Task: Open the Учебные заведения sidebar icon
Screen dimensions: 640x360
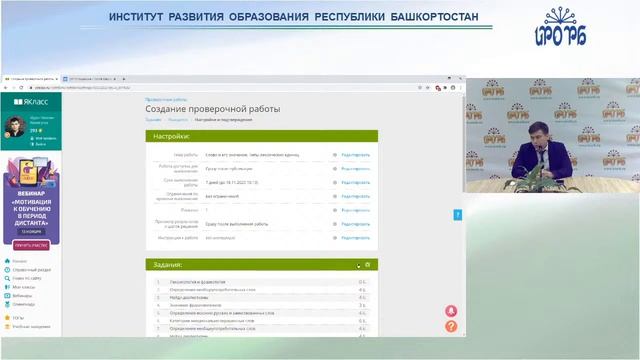Action: coord(7,327)
